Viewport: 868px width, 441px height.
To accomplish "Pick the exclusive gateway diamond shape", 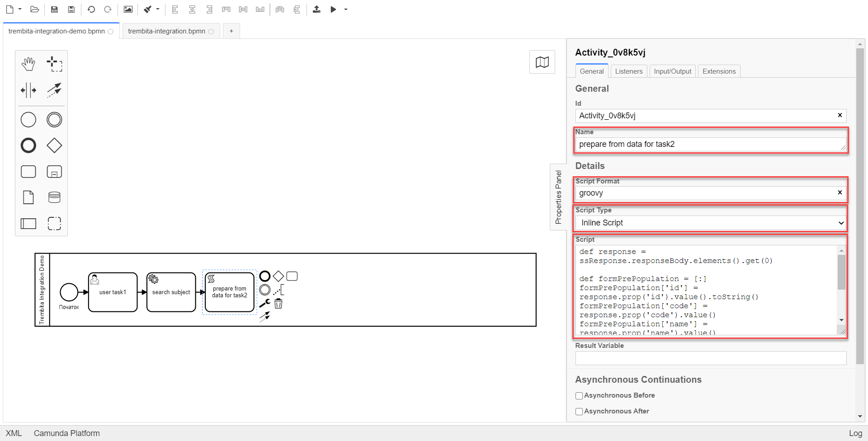I will coord(54,145).
